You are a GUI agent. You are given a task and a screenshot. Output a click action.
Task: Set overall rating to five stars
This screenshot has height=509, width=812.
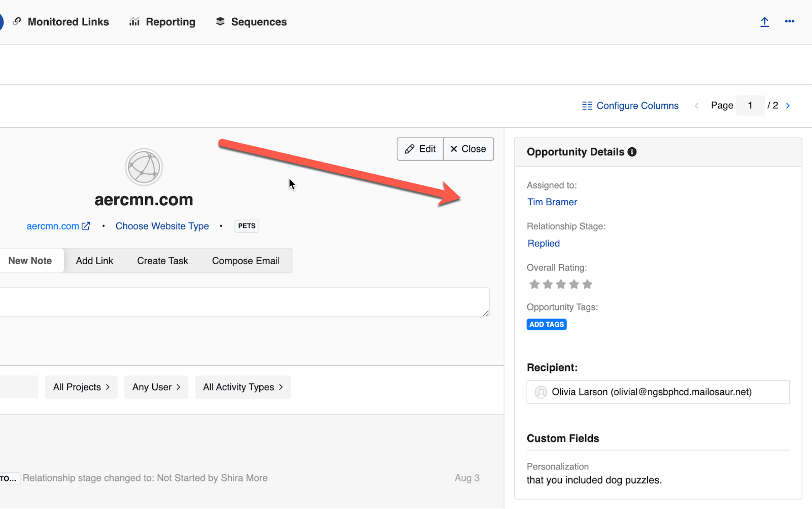tap(587, 284)
